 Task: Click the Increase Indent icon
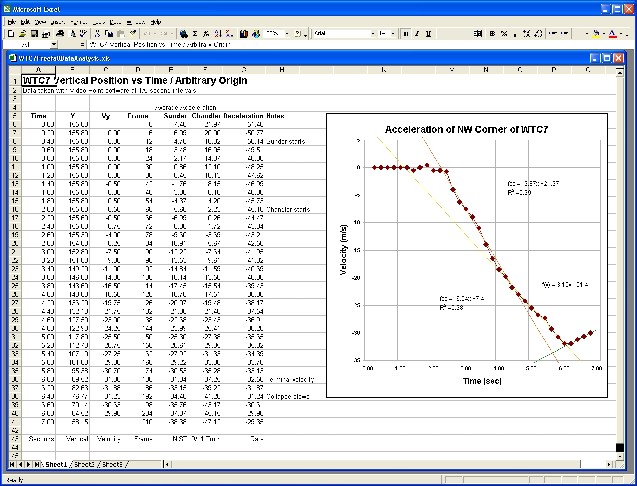[565, 34]
